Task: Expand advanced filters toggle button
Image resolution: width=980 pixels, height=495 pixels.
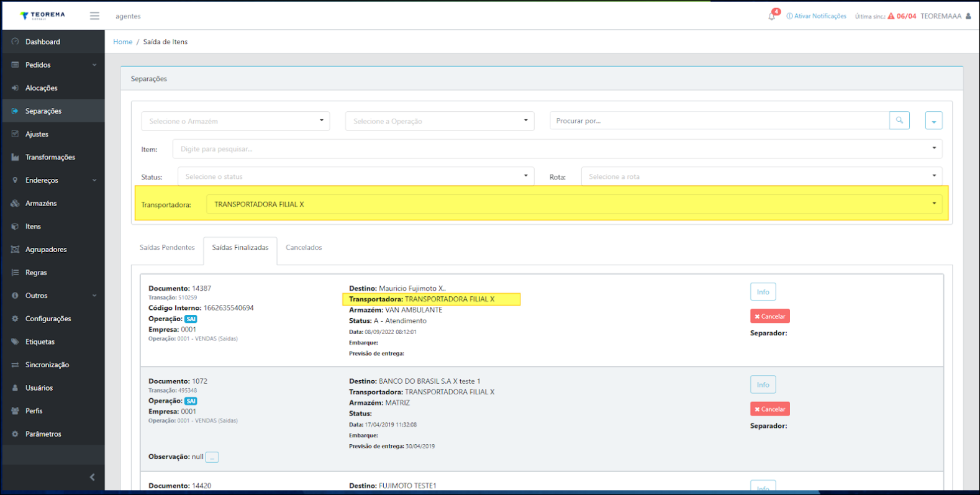Action: (933, 121)
